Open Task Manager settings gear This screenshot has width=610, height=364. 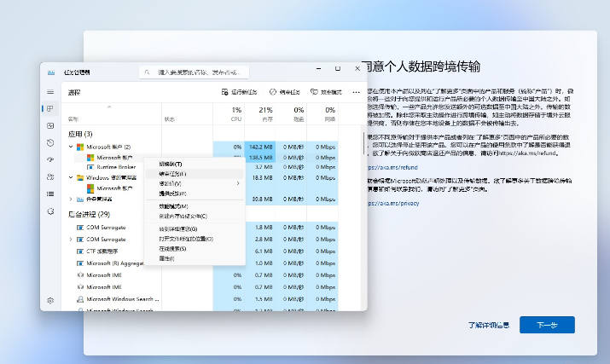pyautogui.click(x=50, y=300)
